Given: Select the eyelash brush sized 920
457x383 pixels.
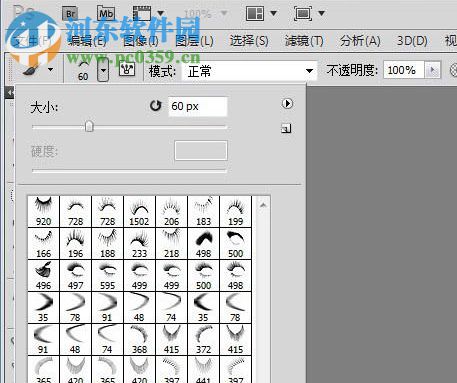Looking at the screenshot, I should (x=43, y=212).
